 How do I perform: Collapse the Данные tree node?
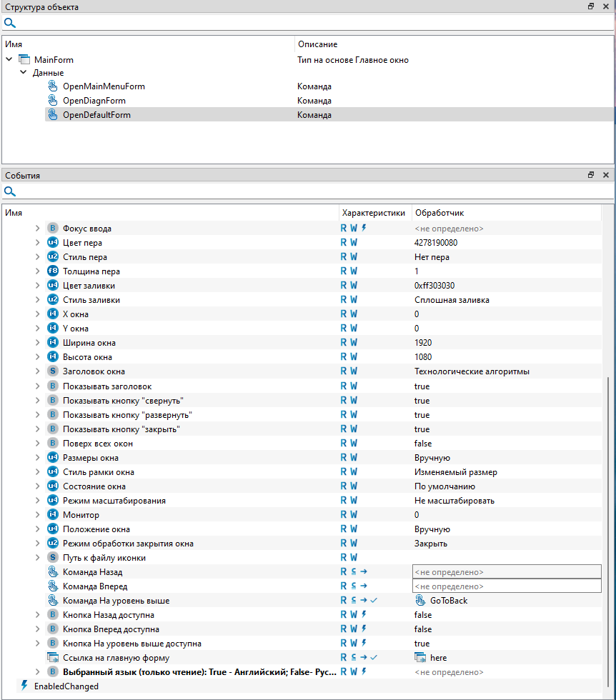coord(23,73)
